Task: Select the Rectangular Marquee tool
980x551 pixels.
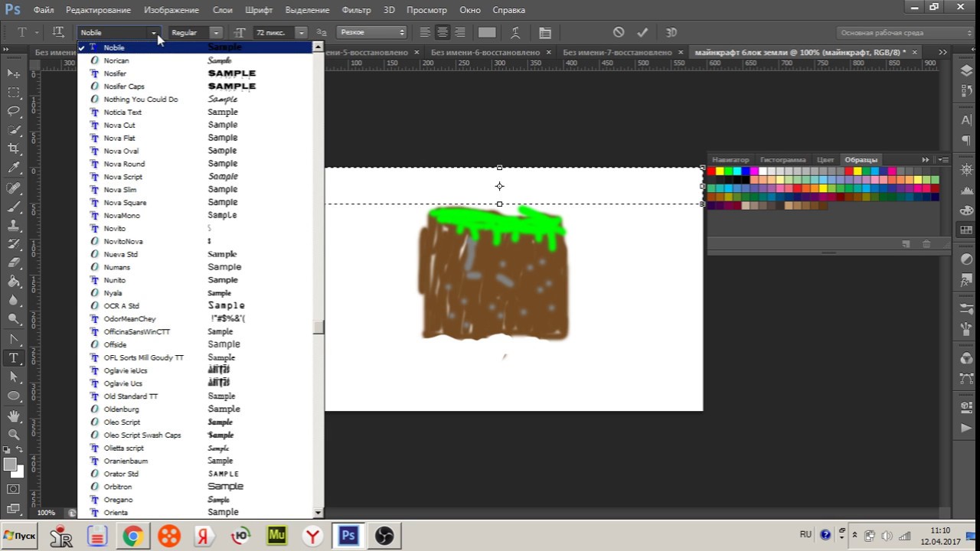Action: pos(14,93)
